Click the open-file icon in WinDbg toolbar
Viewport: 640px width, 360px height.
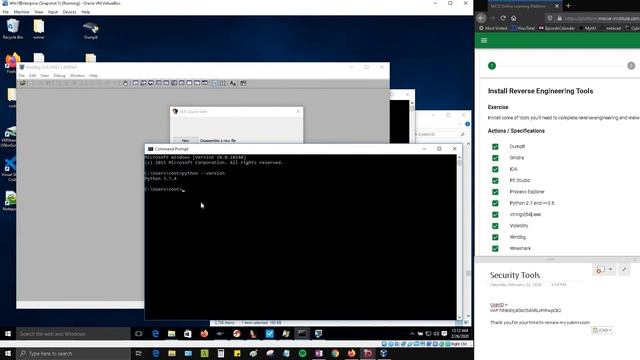click(x=23, y=83)
